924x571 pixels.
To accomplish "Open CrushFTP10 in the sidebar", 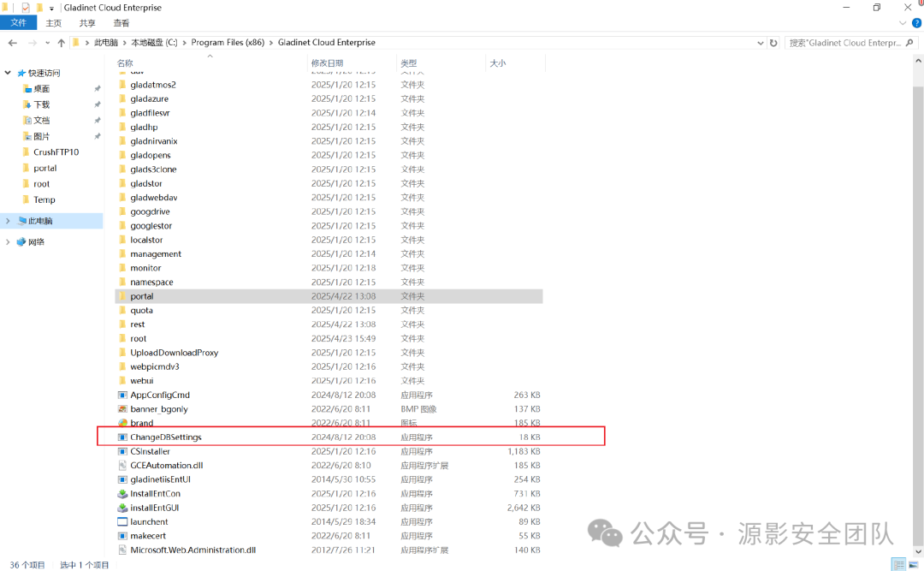I will [56, 152].
